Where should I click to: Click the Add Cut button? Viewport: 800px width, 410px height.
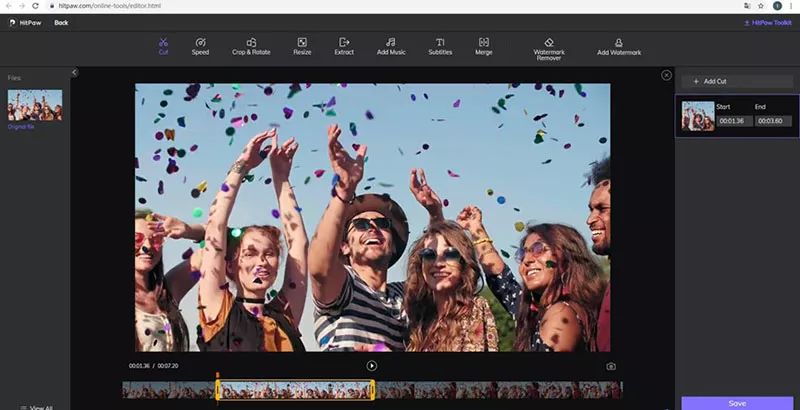point(736,81)
